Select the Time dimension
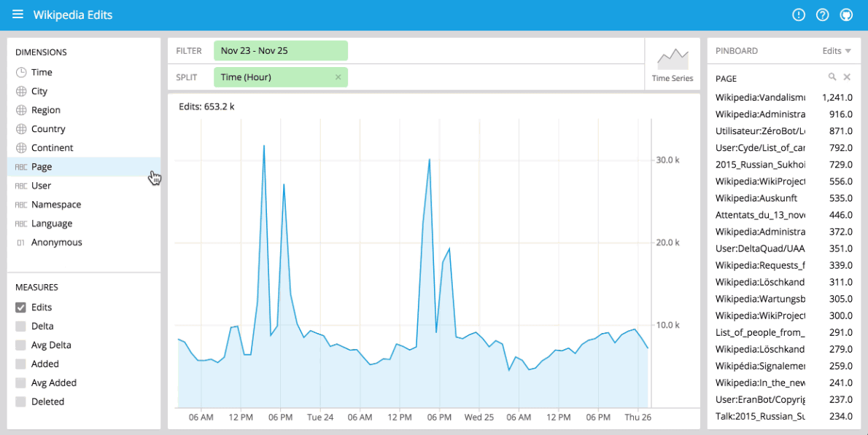Screen dimensions: 868x435 coord(84,72)
